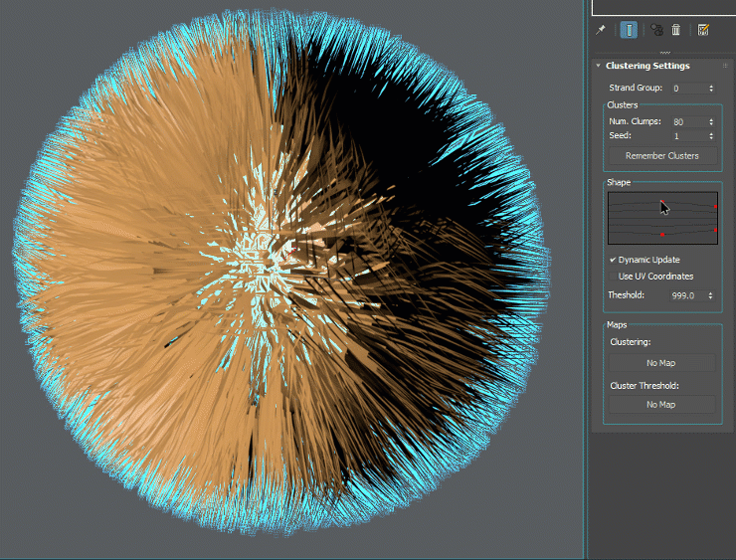Image resolution: width=736 pixels, height=560 pixels.
Task: Click the Strand Group spinner arrows
Action: (x=711, y=89)
